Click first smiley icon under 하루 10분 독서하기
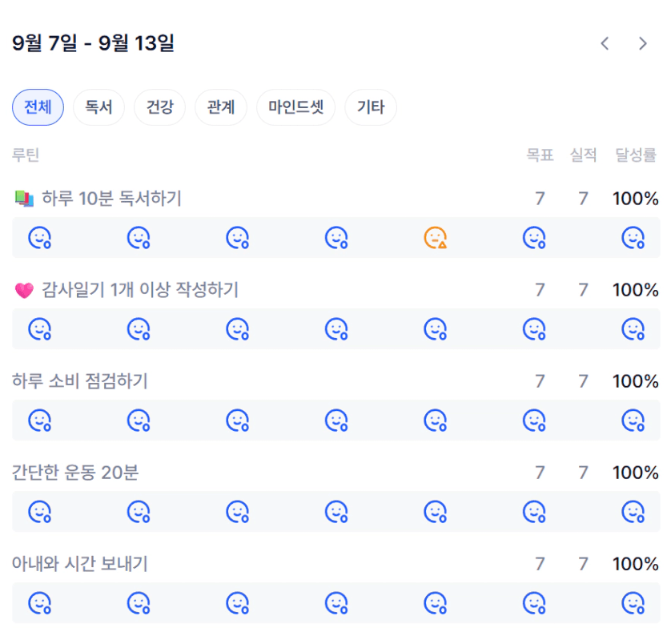 coord(40,238)
